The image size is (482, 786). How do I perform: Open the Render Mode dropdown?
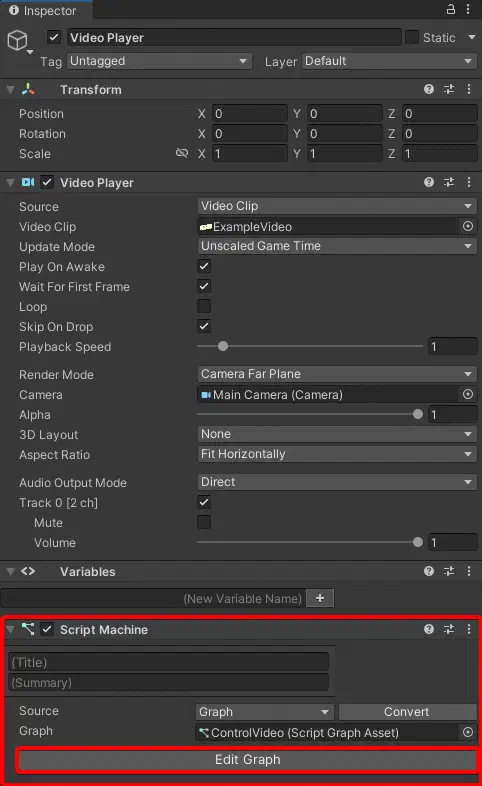337,374
